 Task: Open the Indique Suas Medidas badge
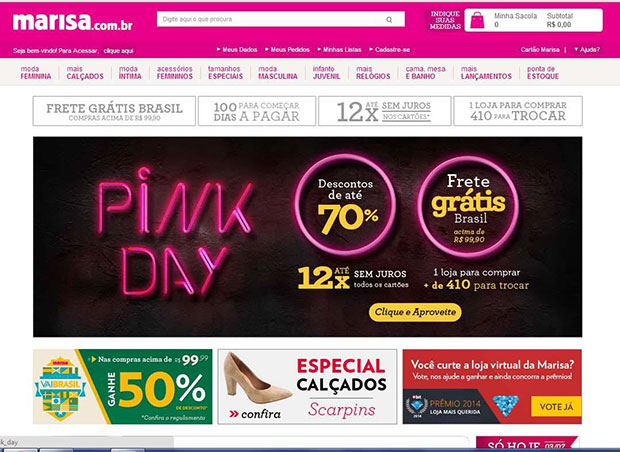point(445,20)
